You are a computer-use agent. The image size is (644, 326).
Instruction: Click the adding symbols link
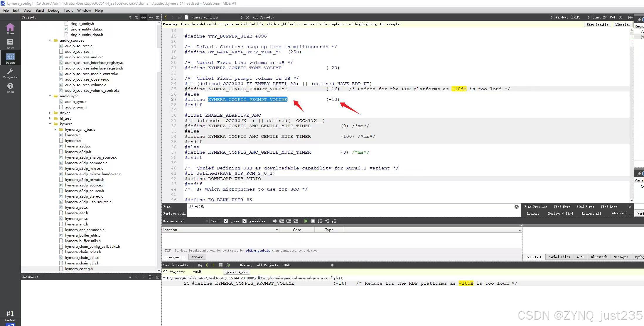[x=257, y=250]
